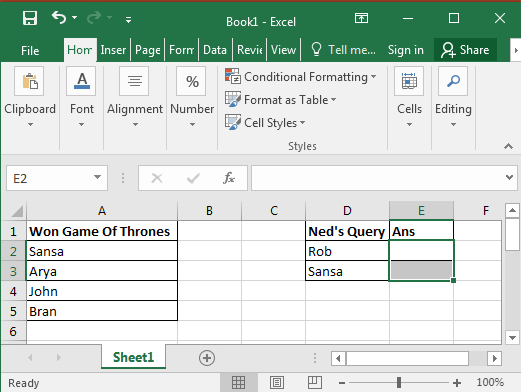The image size is (521, 392).
Task: Select Normal view button in status bar
Action: 238,383
